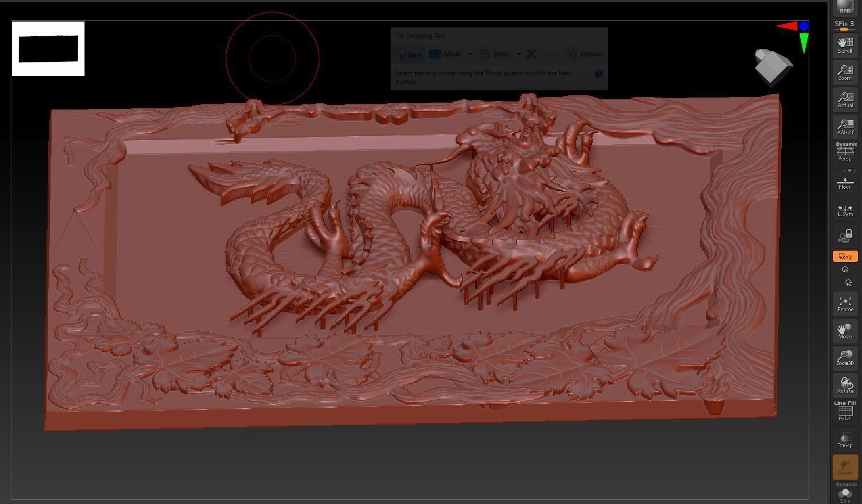Toggle the camera lock icon
862x504 pixels.
845,236
